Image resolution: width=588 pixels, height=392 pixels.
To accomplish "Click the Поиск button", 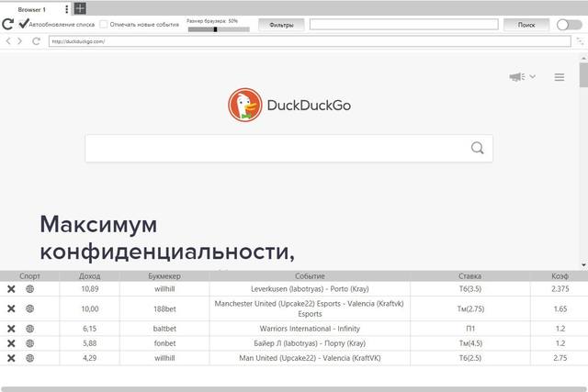I will pos(526,25).
